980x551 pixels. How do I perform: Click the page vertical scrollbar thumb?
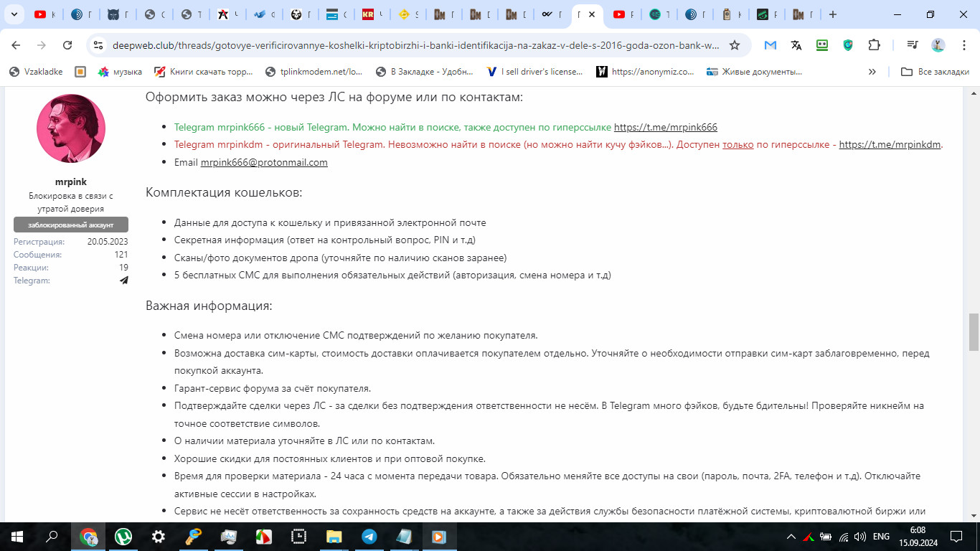point(974,331)
